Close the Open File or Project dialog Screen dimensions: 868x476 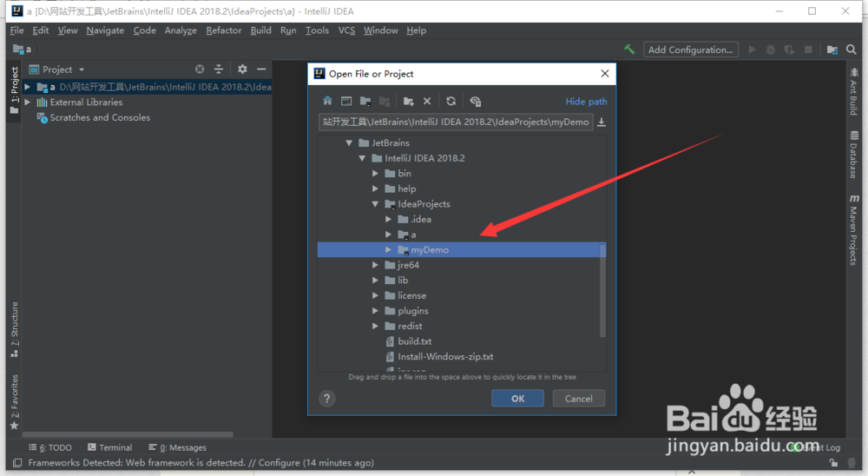pyautogui.click(x=605, y=74)
